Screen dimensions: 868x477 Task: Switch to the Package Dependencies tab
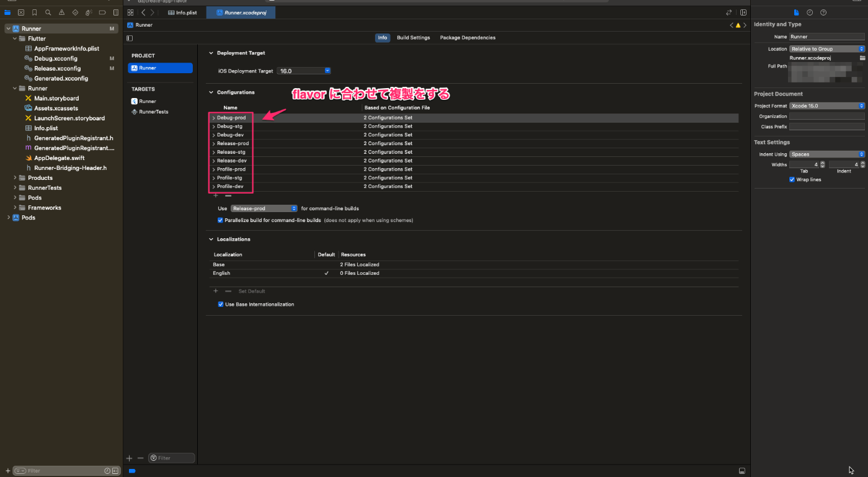click(x=467, y=38)
